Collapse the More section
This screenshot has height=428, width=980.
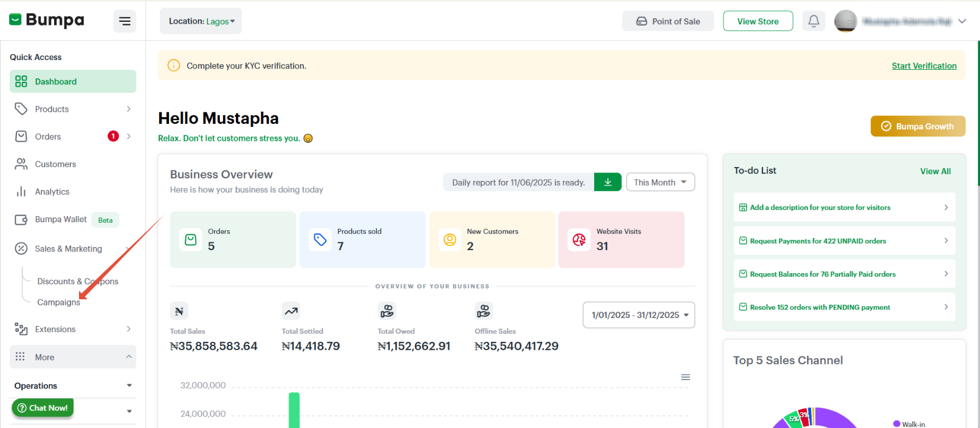73,357
